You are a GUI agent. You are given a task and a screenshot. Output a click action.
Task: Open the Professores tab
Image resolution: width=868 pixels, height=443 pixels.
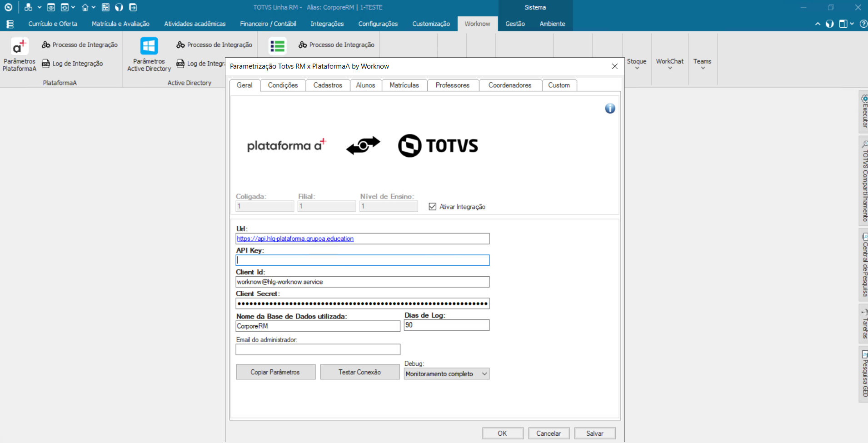pos(452,85)
